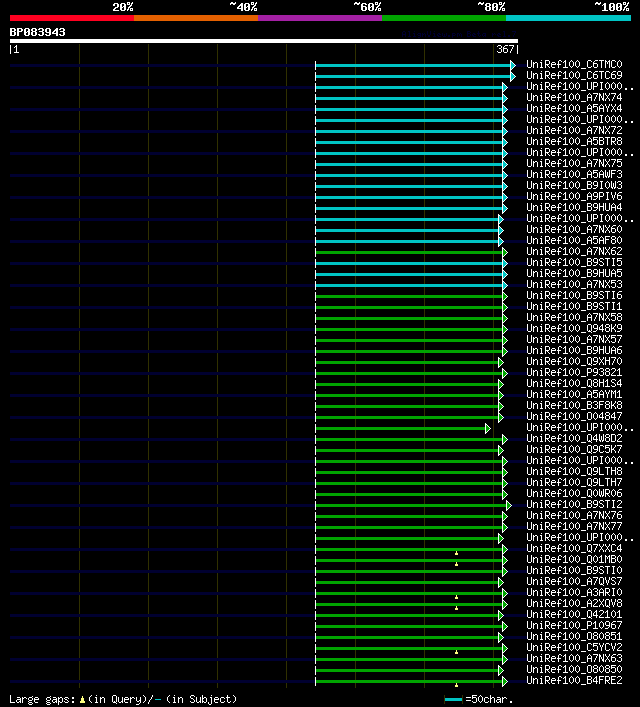
Task: Click the green arrowhead on UniRef100_Q42101 row
Action: point(501,615)
